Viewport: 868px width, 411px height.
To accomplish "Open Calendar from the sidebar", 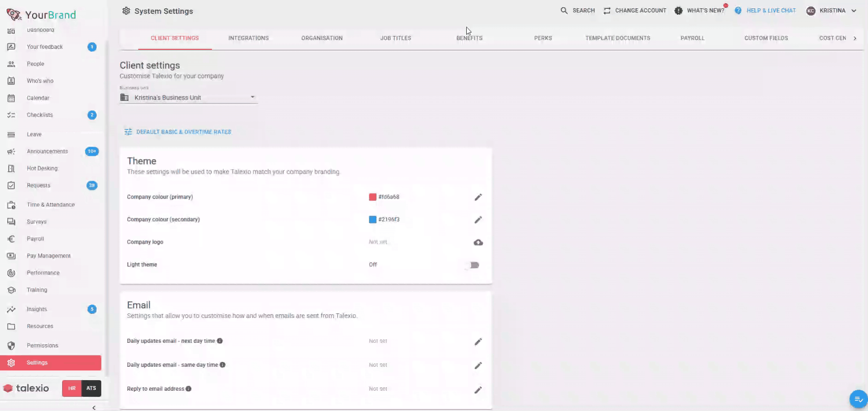I will tap(38, 98).
